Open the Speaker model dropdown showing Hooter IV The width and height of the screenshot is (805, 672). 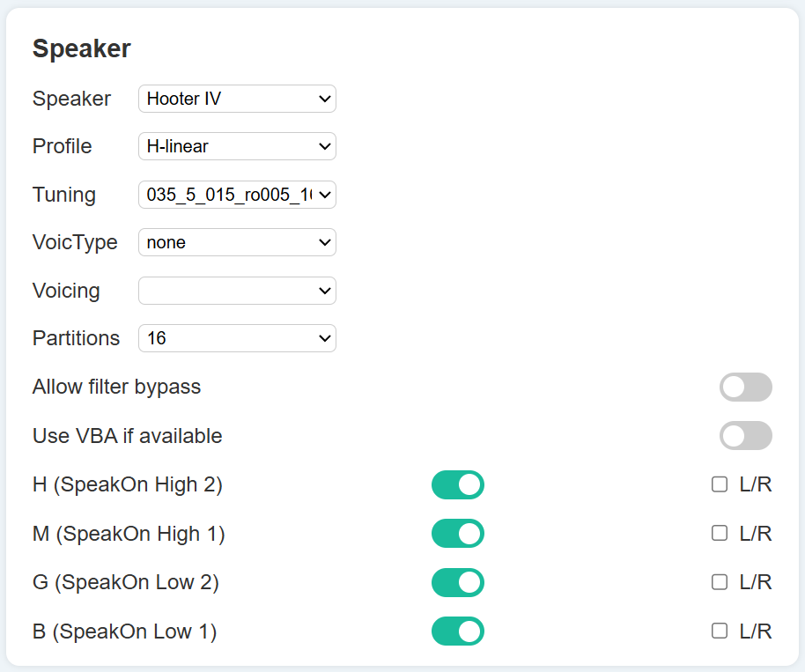236,99
